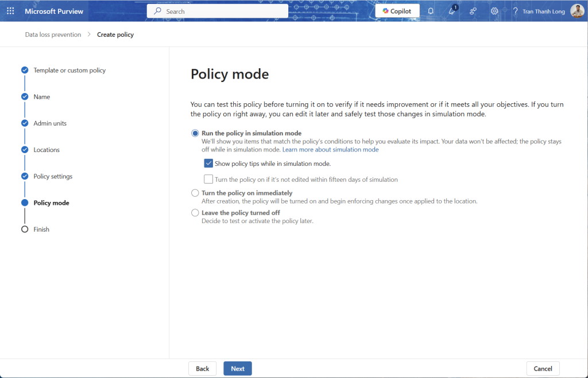This screenshot has height=378, width=588.
Task: Open the community people icon in header
Action: [x=473, y=11]
